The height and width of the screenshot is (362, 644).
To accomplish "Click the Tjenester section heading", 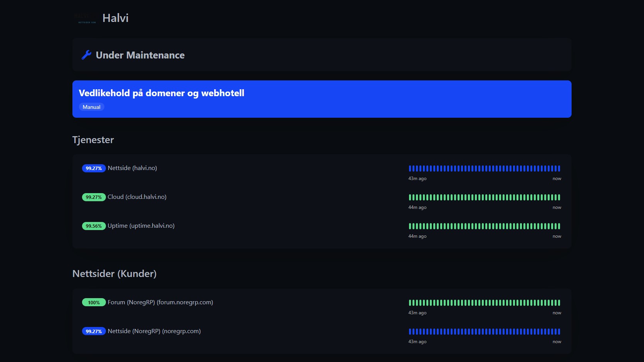I will 93,140.
